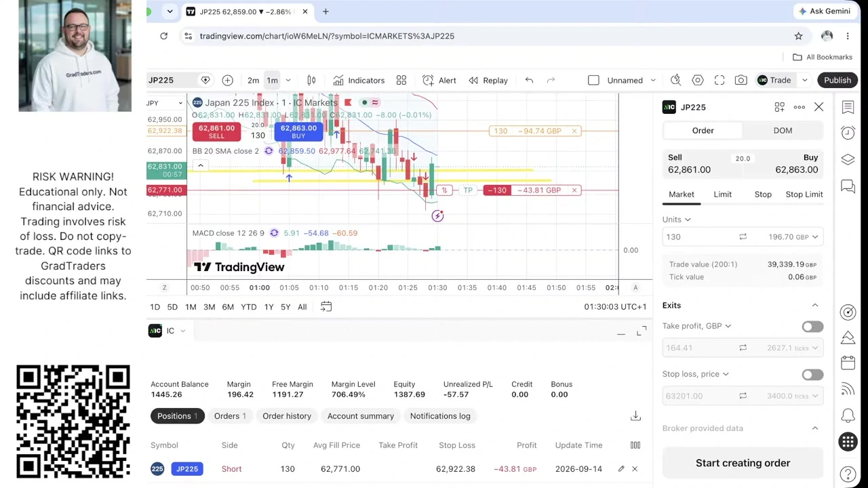The image size is (868, 488).
Task: Open Stop loss price dropdown
Action: [696, 374]
